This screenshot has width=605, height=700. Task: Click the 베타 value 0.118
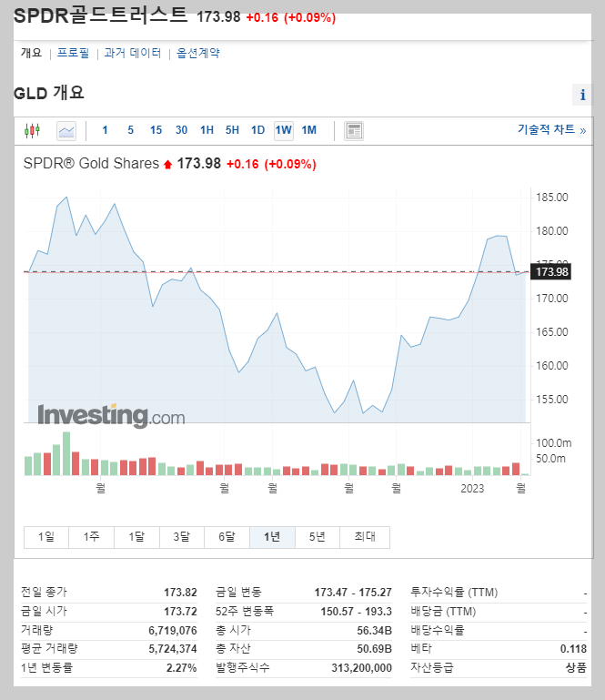573,649
